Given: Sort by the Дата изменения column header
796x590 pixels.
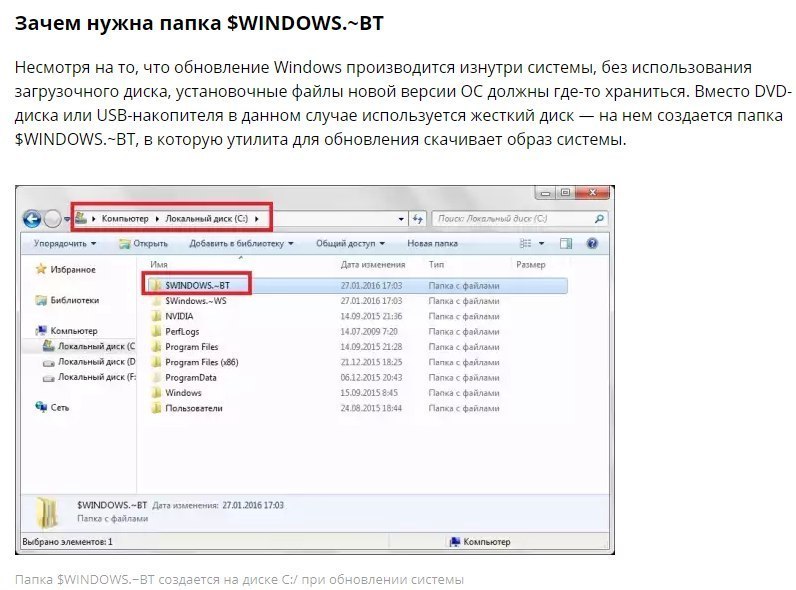Looking at the screenshot, I should click(x=373, y=265).
